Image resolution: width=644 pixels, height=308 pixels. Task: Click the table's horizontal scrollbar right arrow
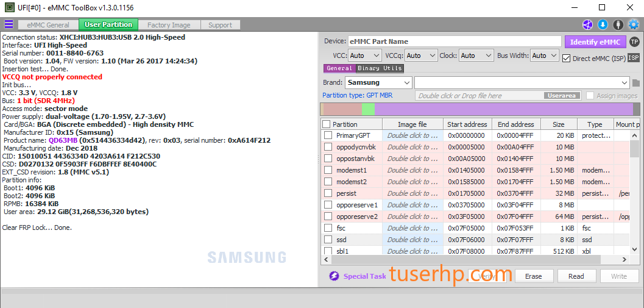[x=625, y=259]
